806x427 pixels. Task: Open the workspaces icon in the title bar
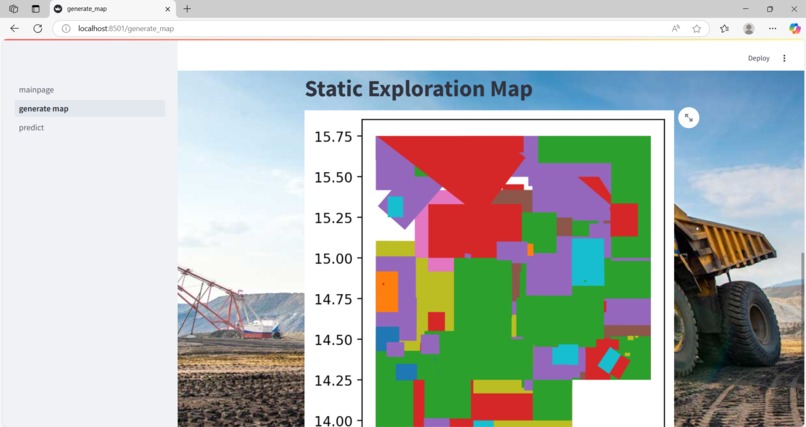click(x=13, y=9)
